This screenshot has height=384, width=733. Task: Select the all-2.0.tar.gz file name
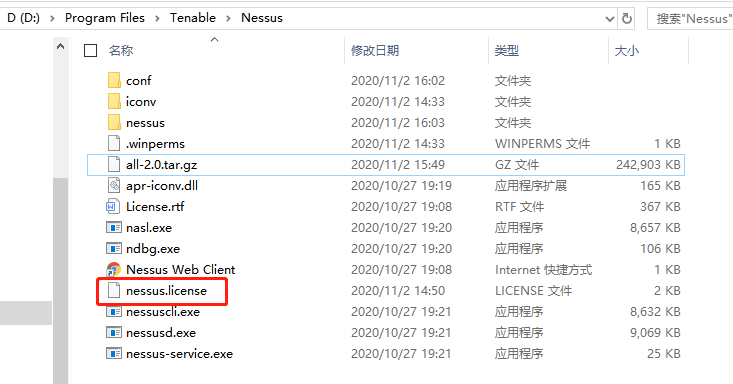[x=162, y=165]
